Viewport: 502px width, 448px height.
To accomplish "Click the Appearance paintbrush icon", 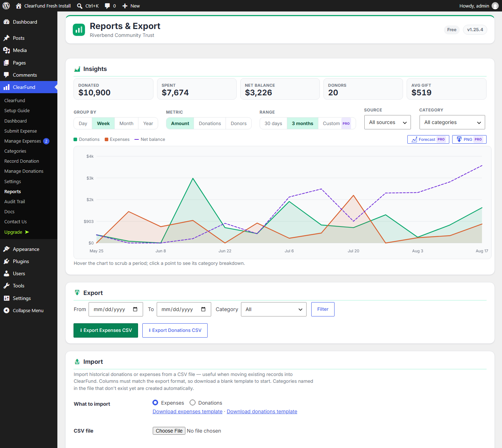I will pos(6,249).
